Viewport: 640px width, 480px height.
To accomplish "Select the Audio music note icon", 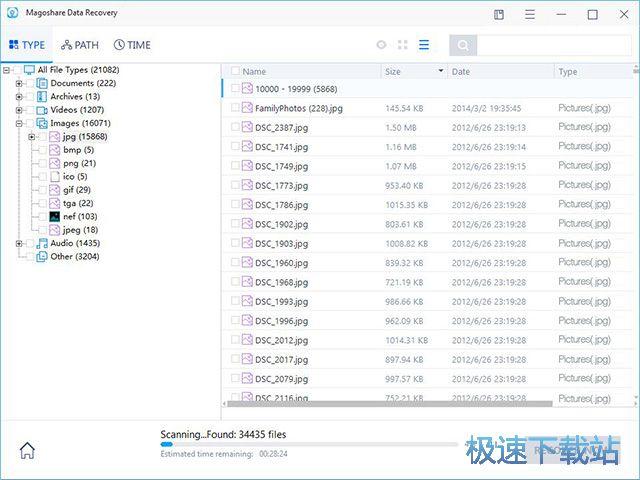I will click(x=42, y=243).
